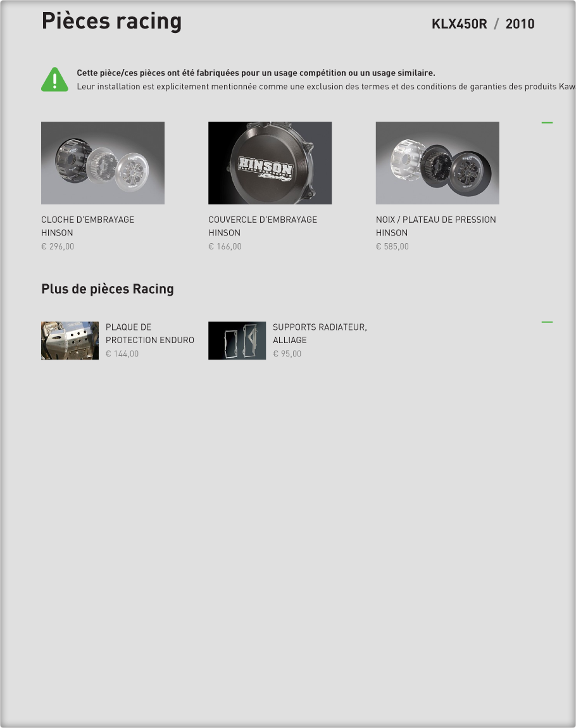Screen dimensions: 576x728
Task: Open the Noix / Plateau de pression image
Action: click(x=437, y=163)
